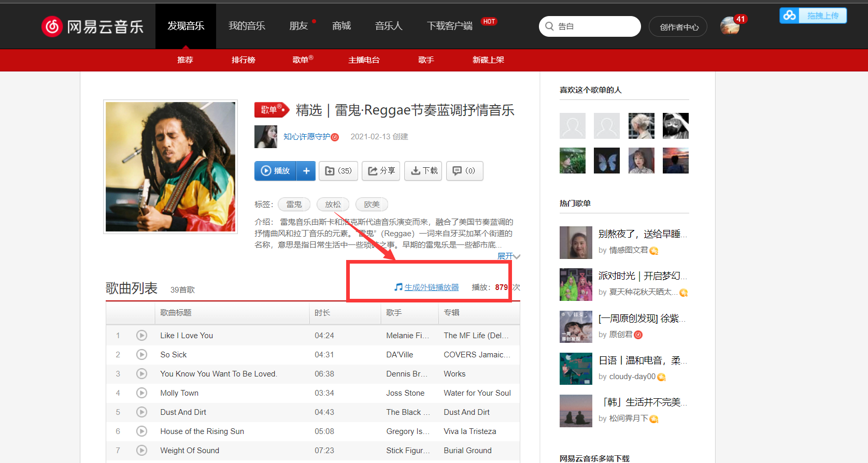Image resolution: width=868 pixels, height=463 pixels.
Task: Open playlist 派对时光｜开启梦幻
Action: click(643, 276)
